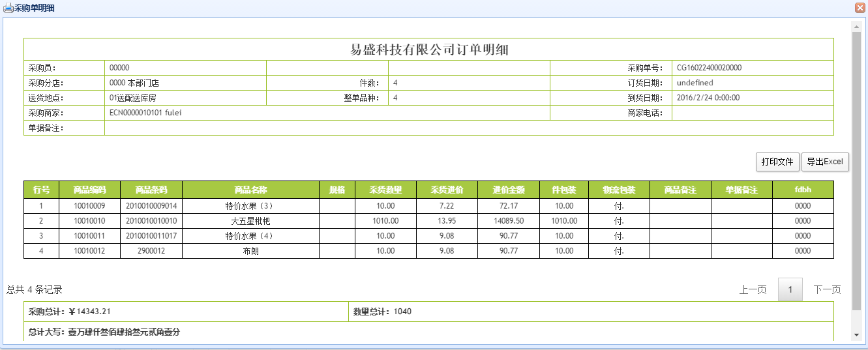The height and width of the screenshot is (350, 868).
Task: Click the 进价金额 column header
Action: (508, 190)
